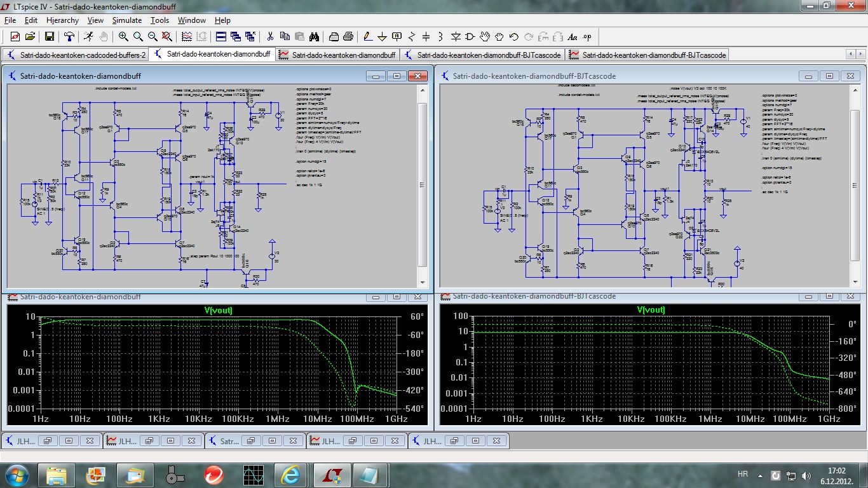Select the Zoom Out magnifier tool
Image resolution: width=868 pixels, height=488 pixels.
[x=153, y=36]
